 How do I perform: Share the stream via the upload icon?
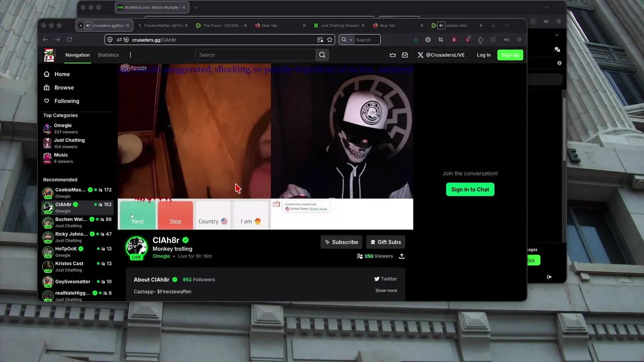pyautogui.click(x=401, y=256)
